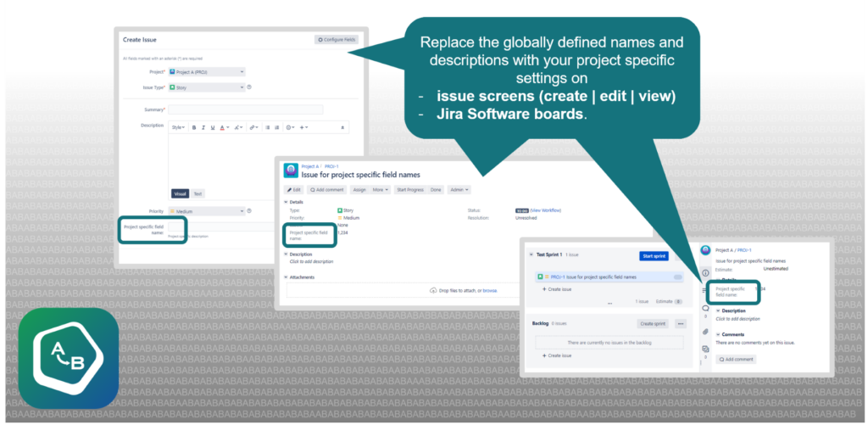Click the Start Progress button
Viewport: 868px width, 425px height.
pyautogui.click(x=410, y=189)
